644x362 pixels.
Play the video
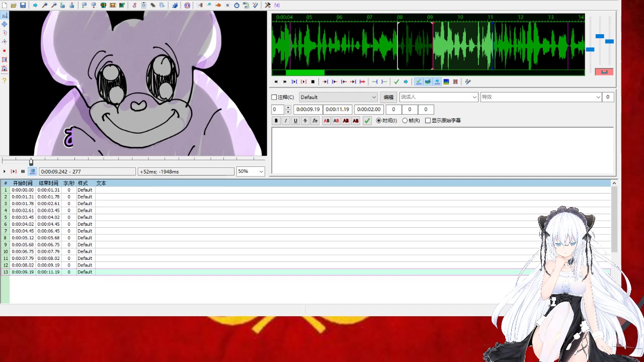click(5, 171)
